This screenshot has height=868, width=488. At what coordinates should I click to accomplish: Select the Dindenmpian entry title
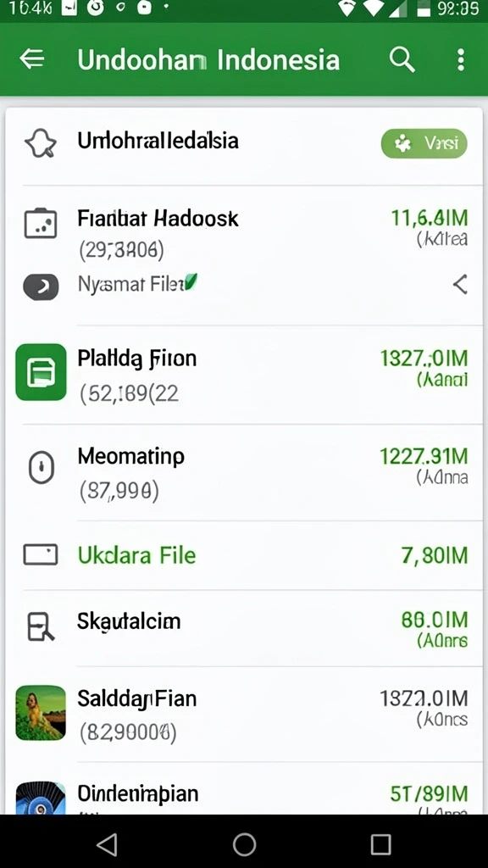pos(138,793)
